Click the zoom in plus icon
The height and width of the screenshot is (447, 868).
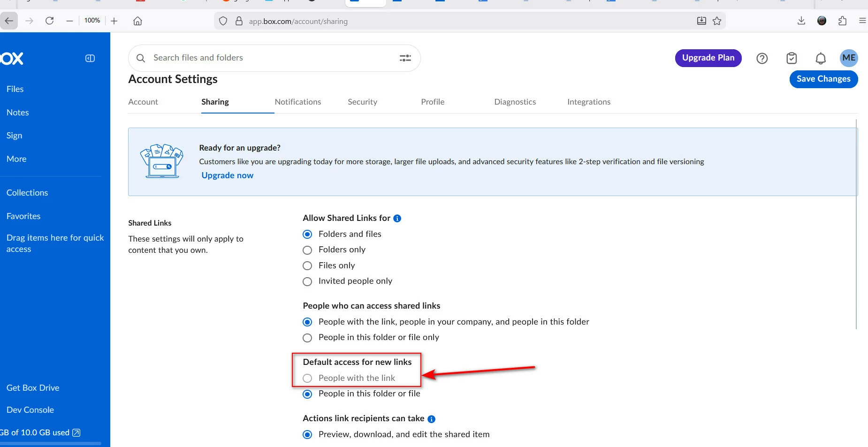click(x=114, y=21)
